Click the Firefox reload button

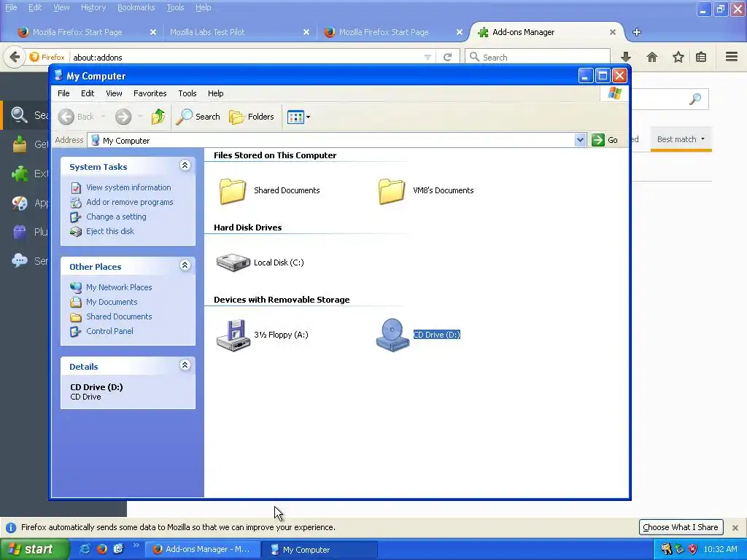coord(447,57)
